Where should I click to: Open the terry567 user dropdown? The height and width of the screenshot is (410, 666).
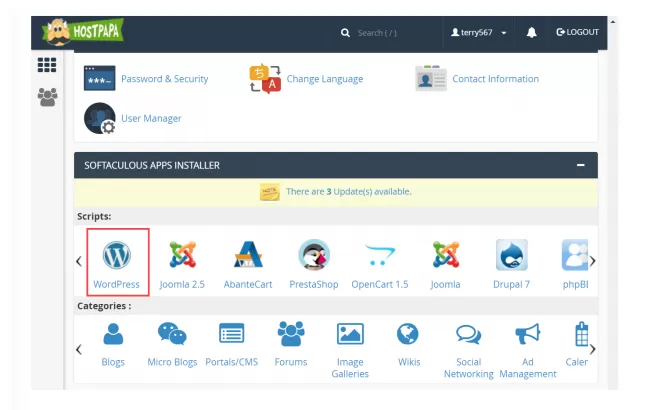pos(479,32)
